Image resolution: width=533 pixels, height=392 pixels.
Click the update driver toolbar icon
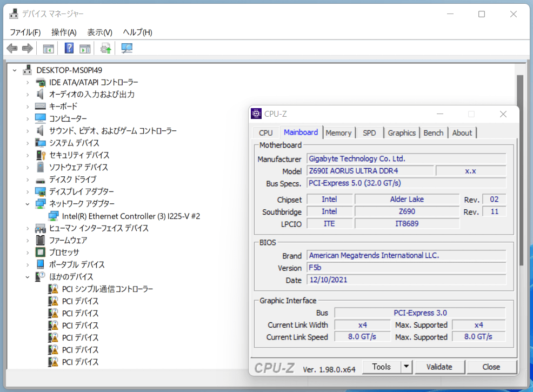click(106, 48)
